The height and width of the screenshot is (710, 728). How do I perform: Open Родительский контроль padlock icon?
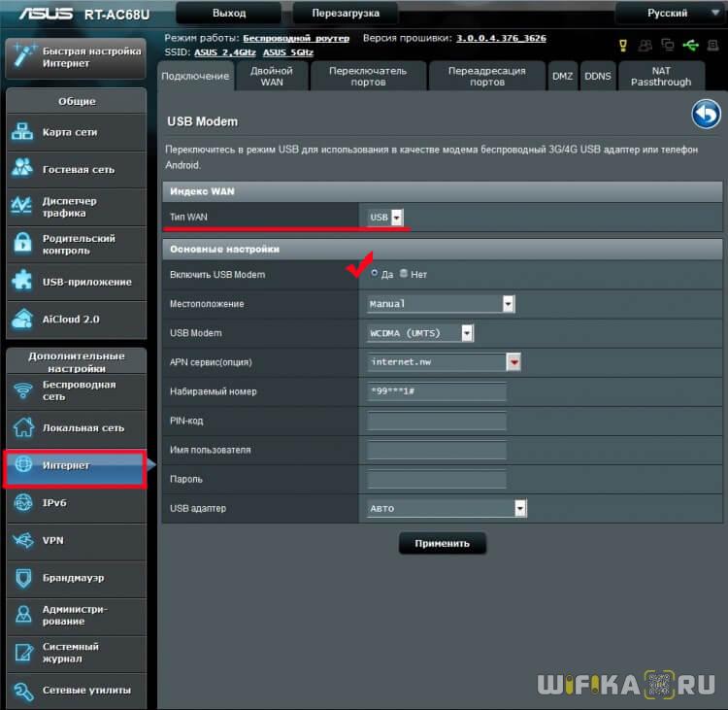pos(22,243)
